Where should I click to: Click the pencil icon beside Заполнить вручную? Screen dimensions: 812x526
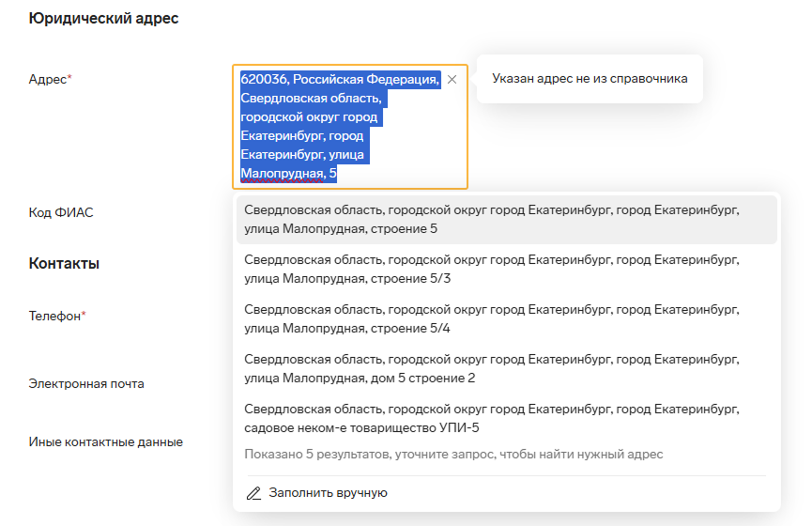(253, 493)
